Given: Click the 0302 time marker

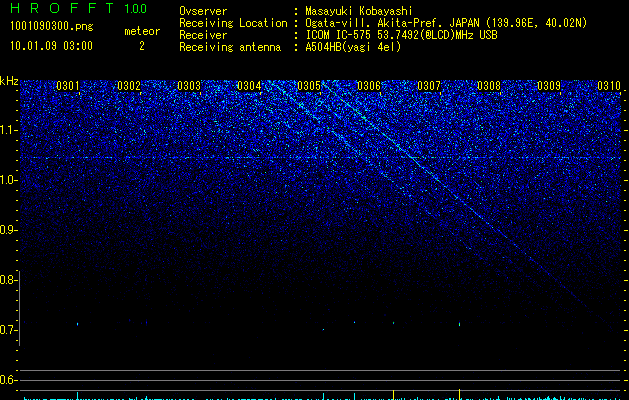Looking at the screenshot, I should [129, 86].
